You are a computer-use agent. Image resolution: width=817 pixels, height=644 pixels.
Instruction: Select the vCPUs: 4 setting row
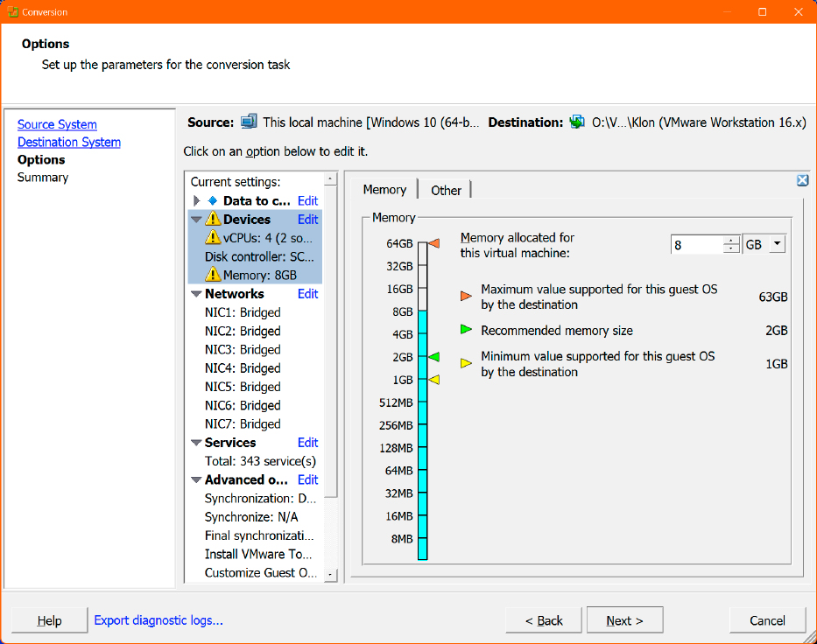coord(255,238)
